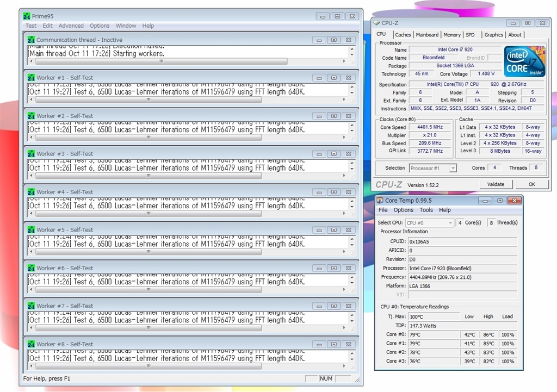Switch to the Mainboard tab in CPU-Z
The width and height of the screenshot is (557, 392).
(427, 35)
